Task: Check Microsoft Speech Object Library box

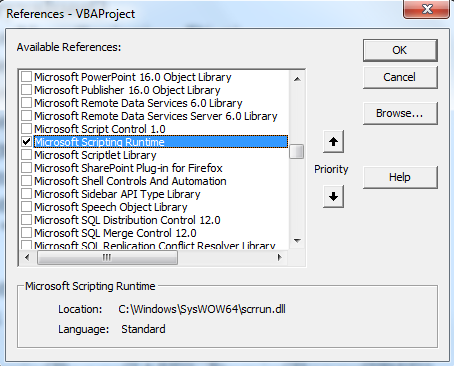Action: (x=27, y=207)
